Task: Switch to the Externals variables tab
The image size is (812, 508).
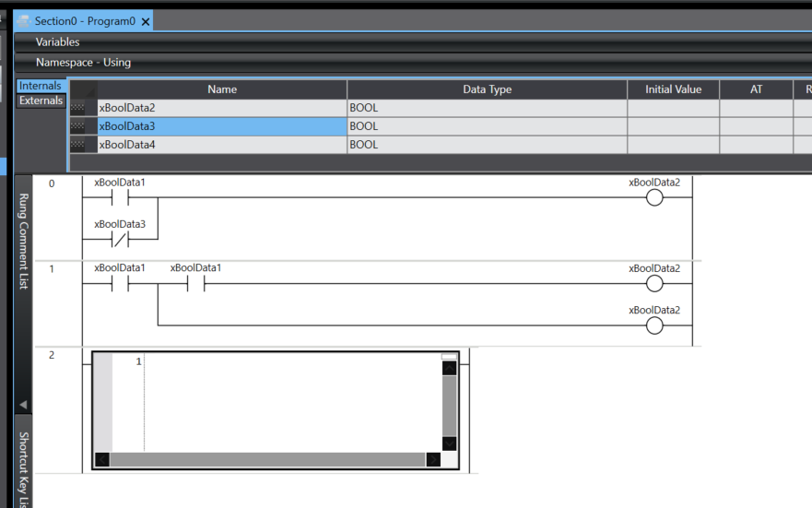Action: point(41,100)
